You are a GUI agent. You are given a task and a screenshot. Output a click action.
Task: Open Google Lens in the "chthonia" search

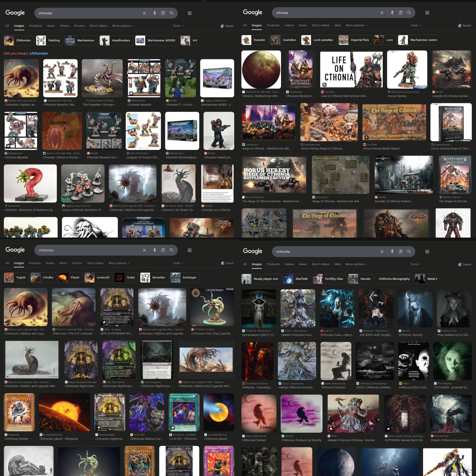(401, 252)
